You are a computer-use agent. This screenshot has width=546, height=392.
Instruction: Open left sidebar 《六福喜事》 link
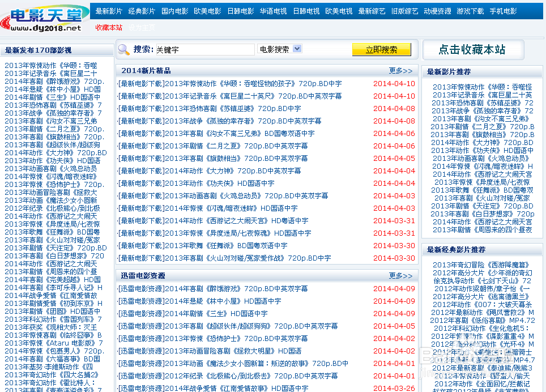coord(52,359)
